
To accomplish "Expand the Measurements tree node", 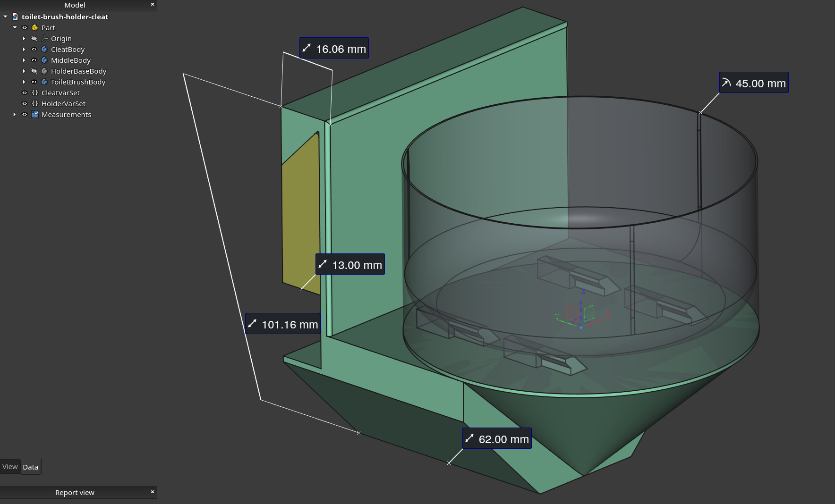I will [x=15, y=114].
